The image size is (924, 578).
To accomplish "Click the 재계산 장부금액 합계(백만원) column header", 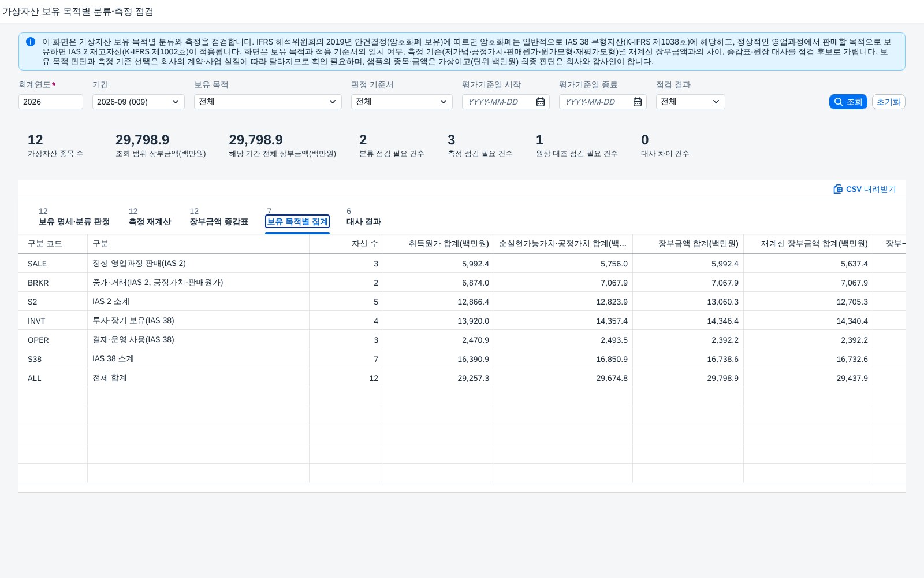I will [808, 244].
